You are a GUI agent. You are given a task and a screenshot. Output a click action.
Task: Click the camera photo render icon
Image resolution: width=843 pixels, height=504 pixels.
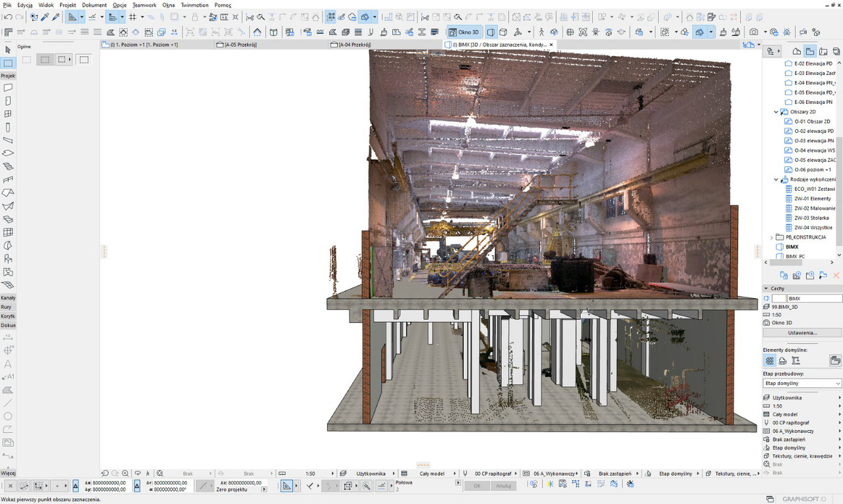pyautogui.click(x=754, y=32)
